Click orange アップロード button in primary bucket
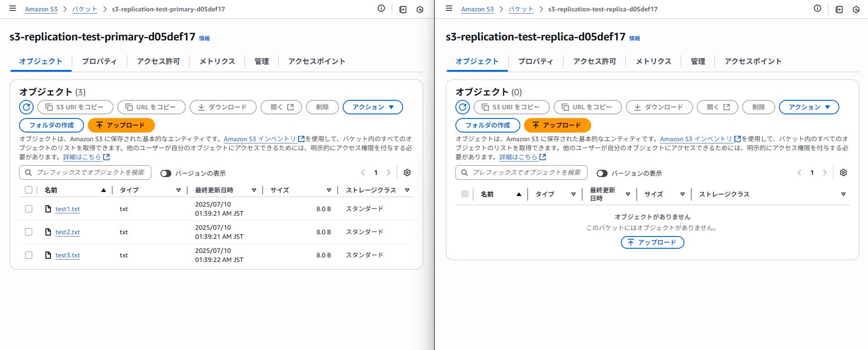868x350 pixels. 121,125
